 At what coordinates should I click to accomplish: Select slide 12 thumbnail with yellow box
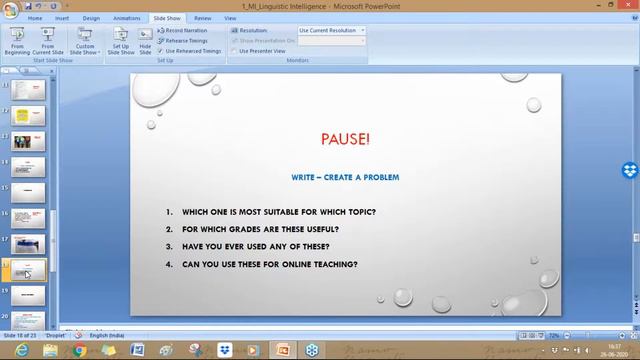pos(28,116)
